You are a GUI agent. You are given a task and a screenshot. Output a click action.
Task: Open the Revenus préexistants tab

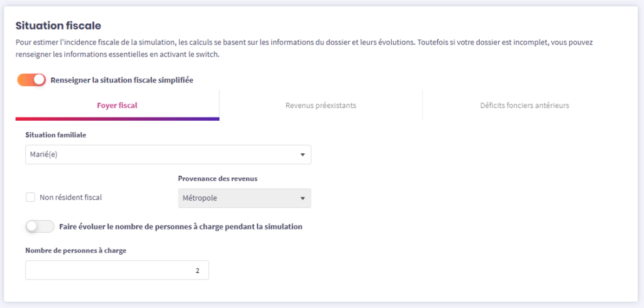click(321, 105)
